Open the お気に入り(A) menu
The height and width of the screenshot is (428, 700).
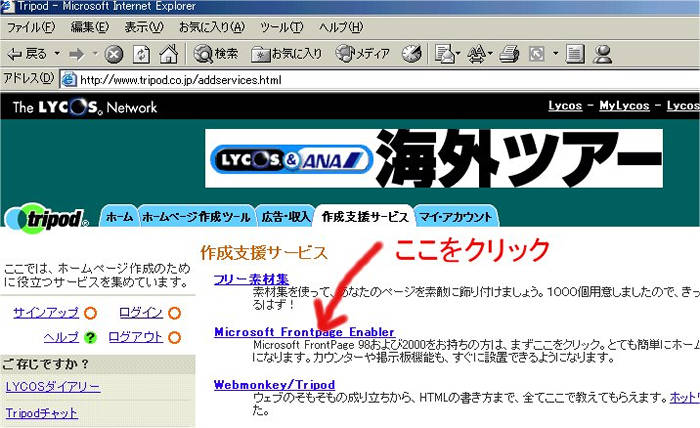click(212, 27)
